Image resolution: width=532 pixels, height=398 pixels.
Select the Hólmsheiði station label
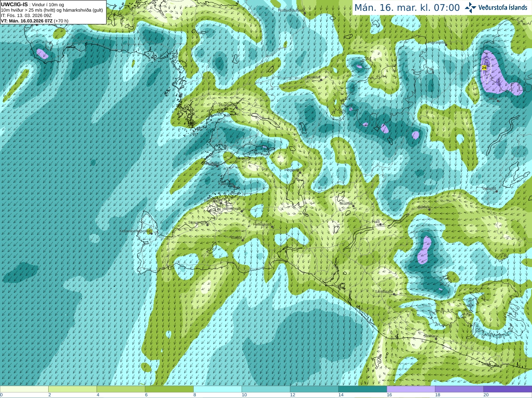tap(232, 209)
